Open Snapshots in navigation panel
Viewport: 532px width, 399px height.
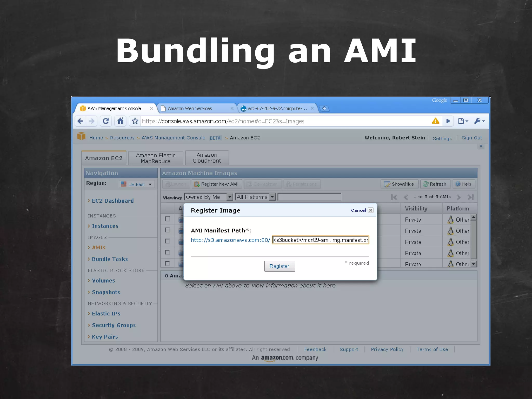[x=106, y=292]
